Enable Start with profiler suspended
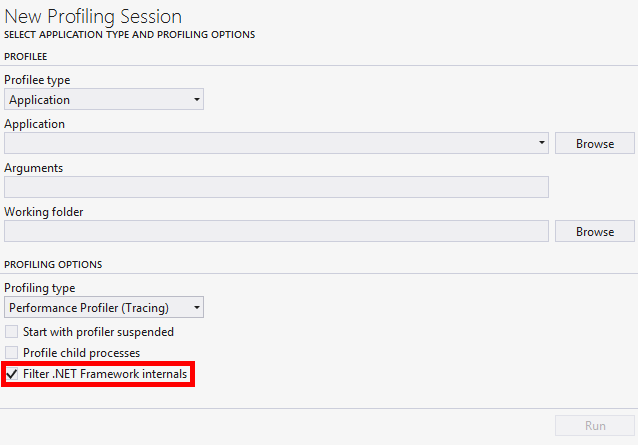This screenshot has width=638, height=445. (12, 331)
